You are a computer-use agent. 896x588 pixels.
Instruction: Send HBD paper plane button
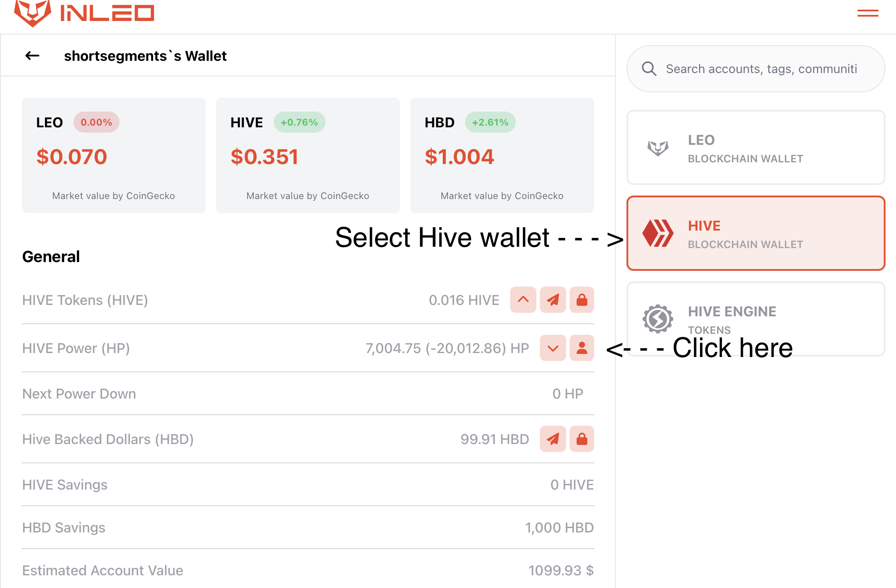pos(553,439)
